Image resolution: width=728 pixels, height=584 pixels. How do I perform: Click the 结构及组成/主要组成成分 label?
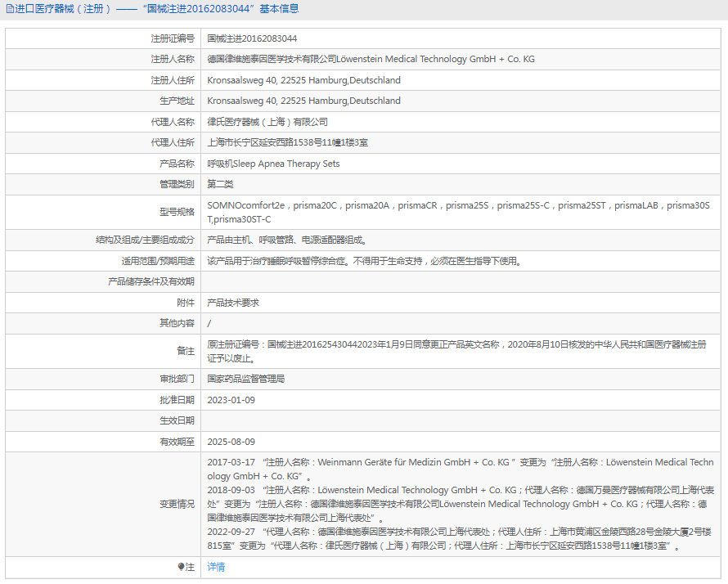coord(146,240)
